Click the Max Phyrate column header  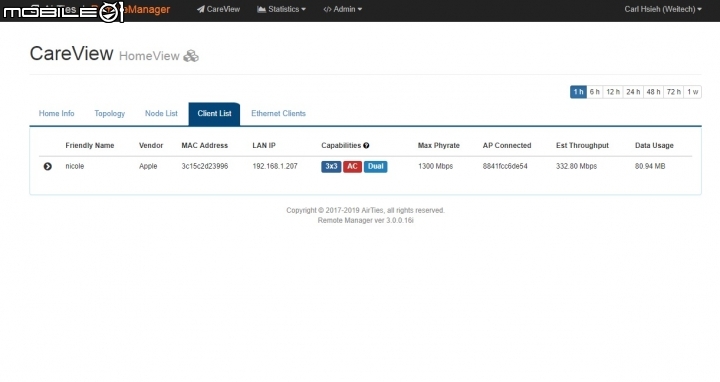(x=439, y=146)
